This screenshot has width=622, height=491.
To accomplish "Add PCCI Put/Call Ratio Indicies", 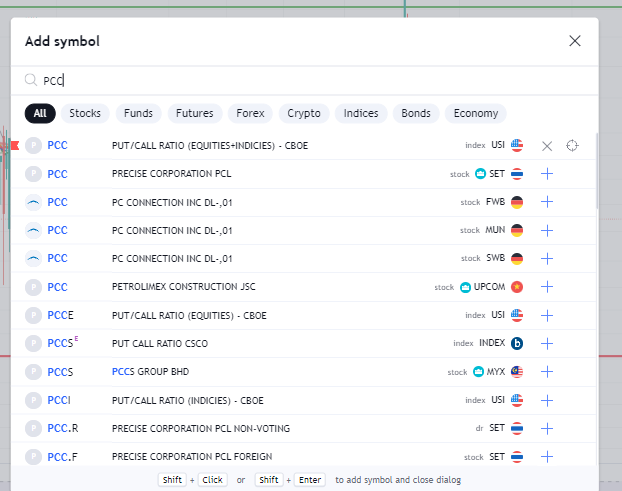I will tap(547, 401).
